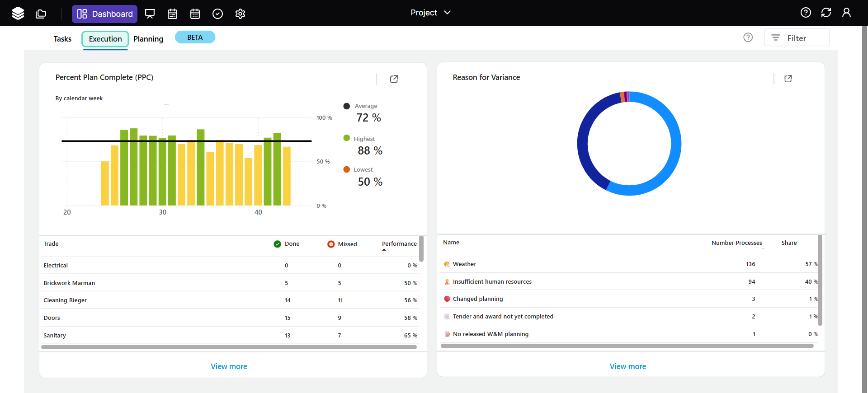Viewport: 868px width, 393px height.
Task: Sort by Number Processes column
Action: [736, 243]
